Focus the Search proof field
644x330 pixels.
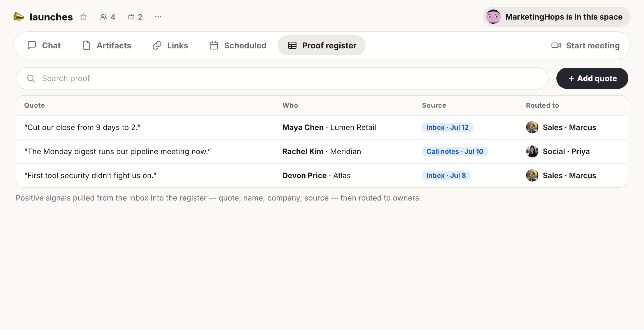point(282,78)
